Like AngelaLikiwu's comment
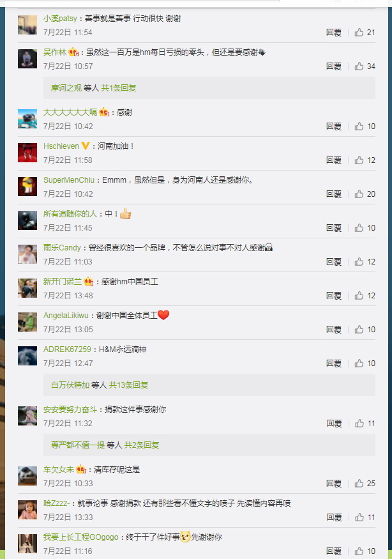 pyautogui.click(x=365, y=330)
